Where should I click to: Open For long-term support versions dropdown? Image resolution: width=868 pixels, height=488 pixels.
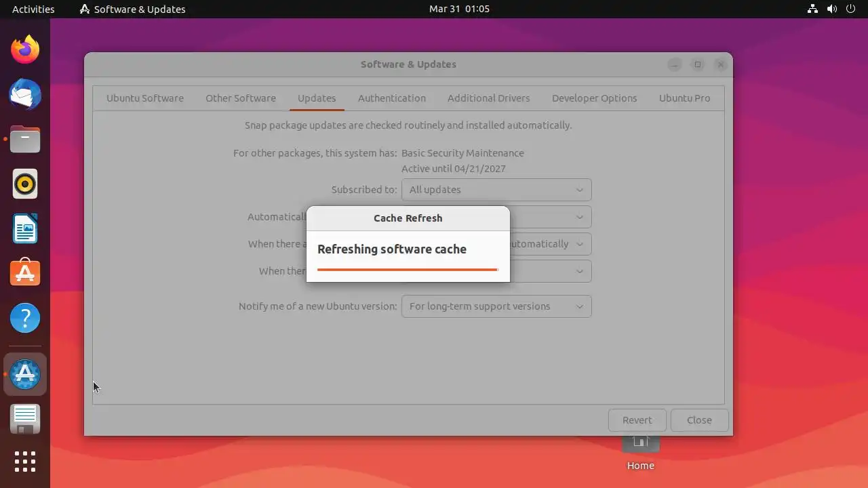click(x=496, y=306)
